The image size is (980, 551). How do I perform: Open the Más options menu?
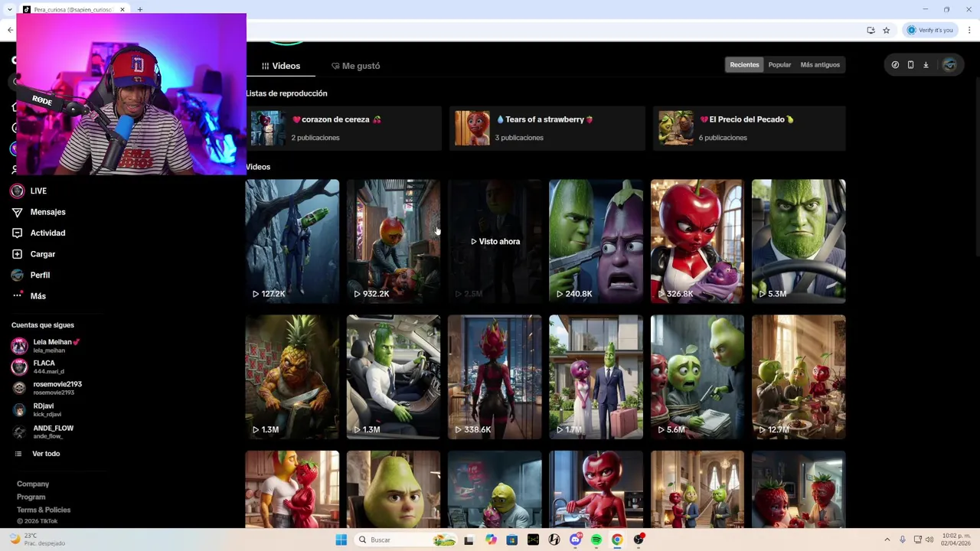[x=38, y=296]
